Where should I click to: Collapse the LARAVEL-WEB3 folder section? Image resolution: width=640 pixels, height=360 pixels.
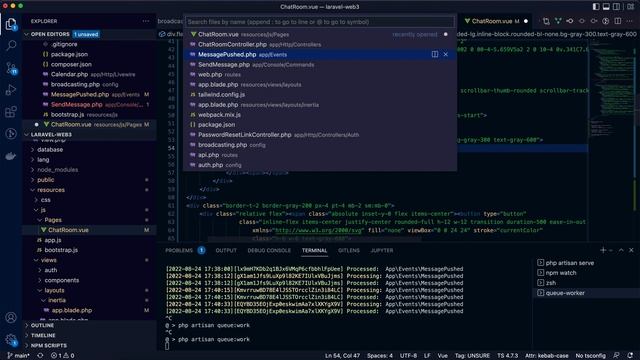tap(89, 134)
